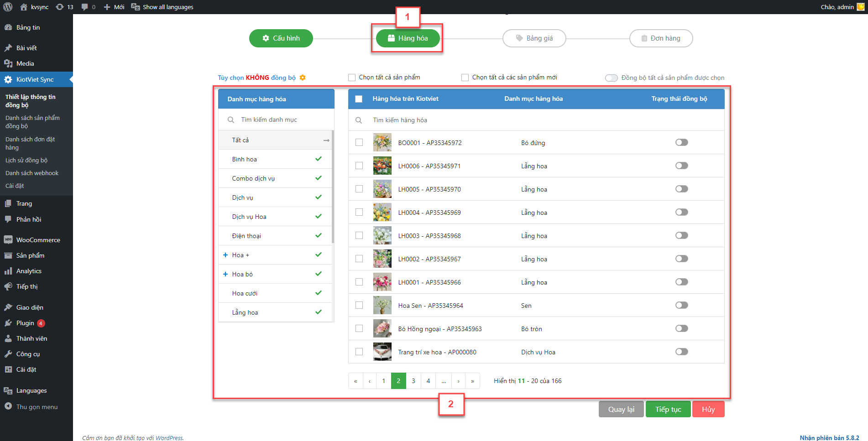Expand the Hoa bó category
This screenshot has height=441, width=868.
tap(225, 274)
